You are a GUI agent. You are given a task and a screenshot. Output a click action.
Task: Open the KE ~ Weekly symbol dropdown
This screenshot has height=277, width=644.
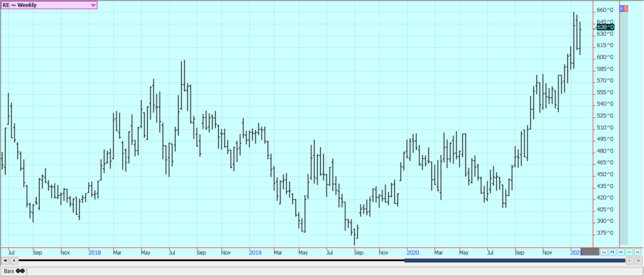(x=49, y=5)
